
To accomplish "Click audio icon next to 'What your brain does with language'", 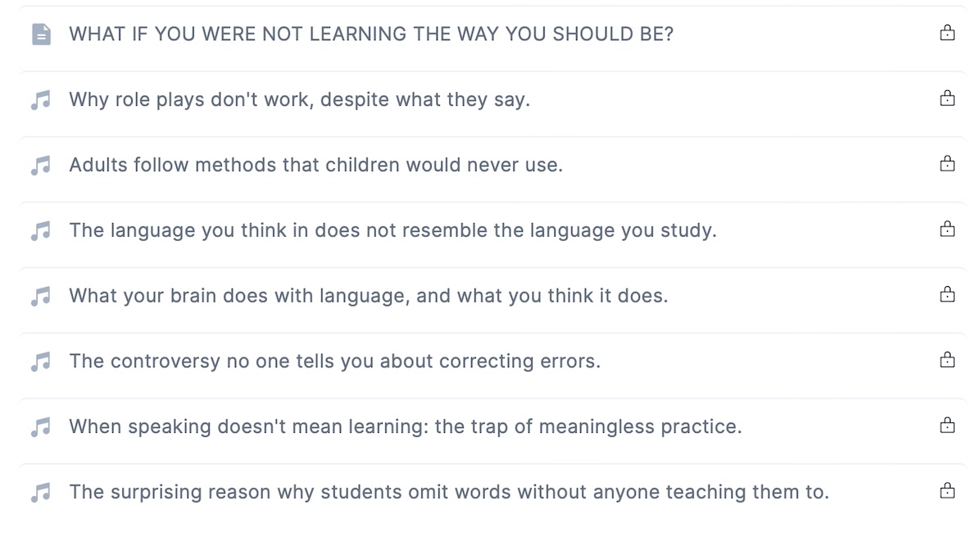I will [41, 296].
